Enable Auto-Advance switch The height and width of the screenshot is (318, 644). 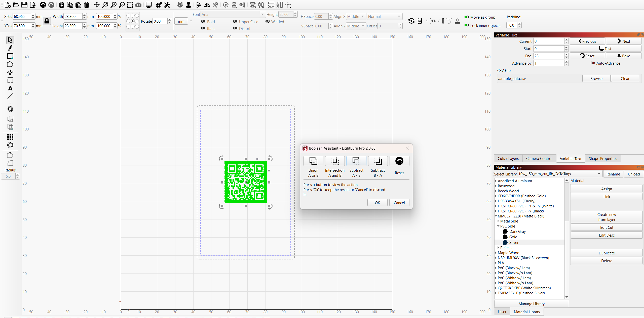[593, 63]
